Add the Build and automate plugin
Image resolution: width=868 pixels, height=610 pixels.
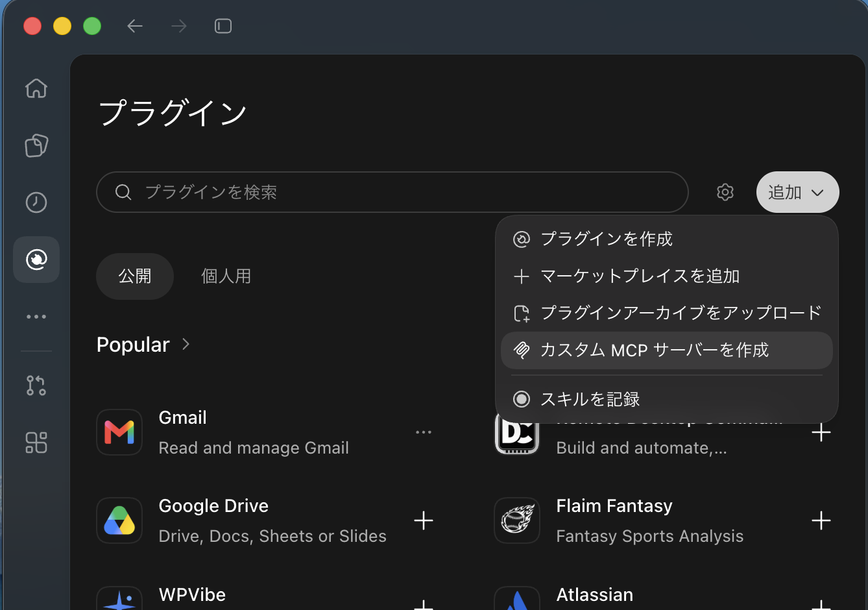tap(821, 433)
